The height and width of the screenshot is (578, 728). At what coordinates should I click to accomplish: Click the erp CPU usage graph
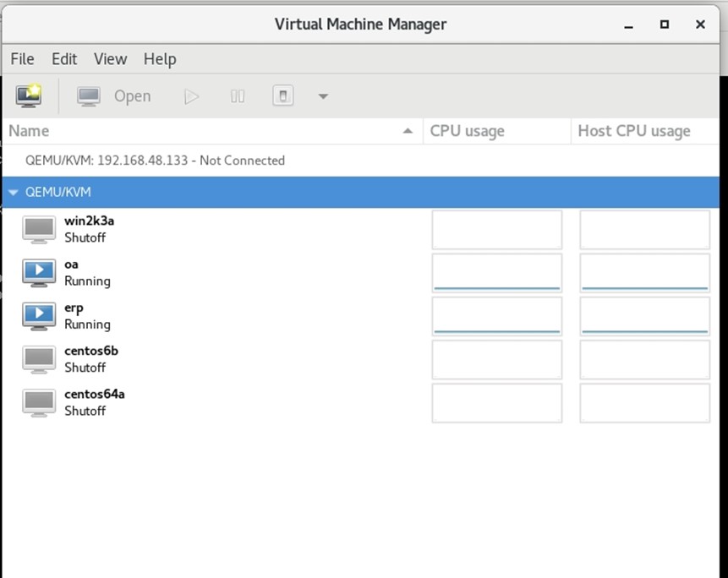click(x=497, y=316)
